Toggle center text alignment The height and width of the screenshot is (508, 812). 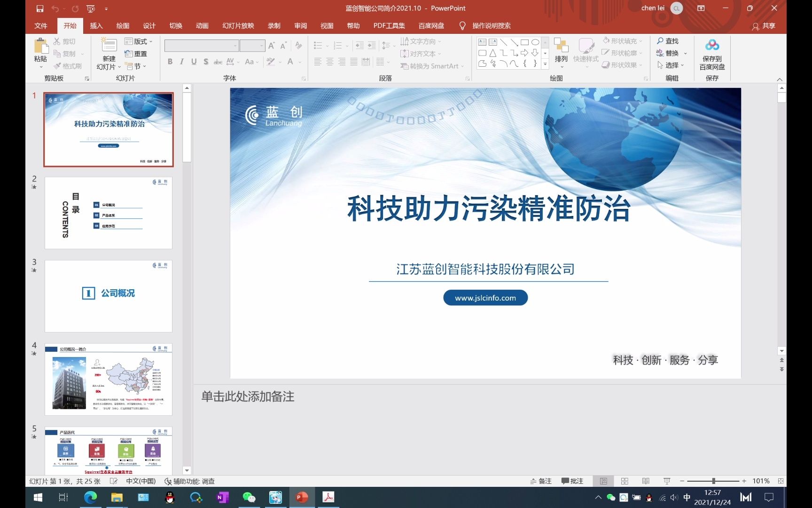pyautogui.click(x=330, y=62)
